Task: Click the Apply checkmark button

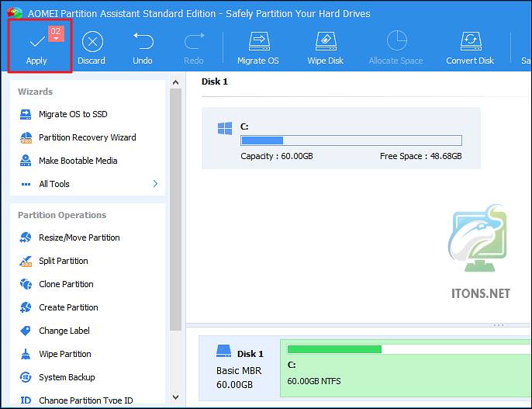Action: 36,47
